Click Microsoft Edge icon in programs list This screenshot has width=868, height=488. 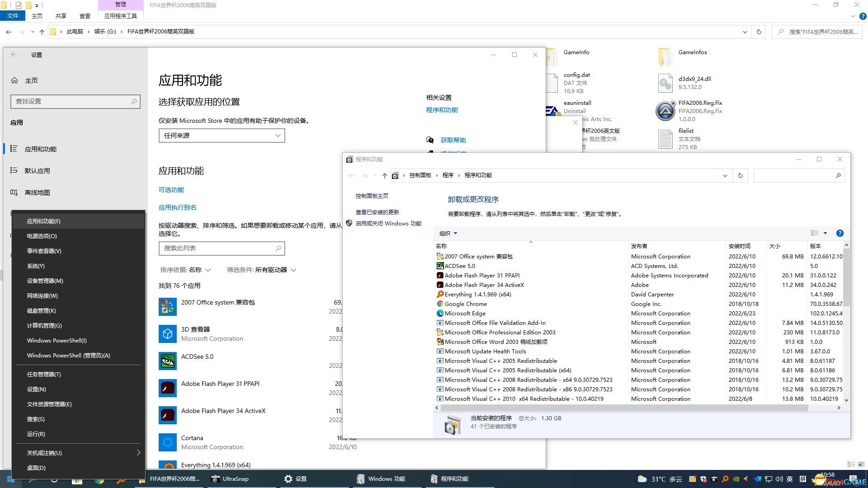[x=440, y=313]
